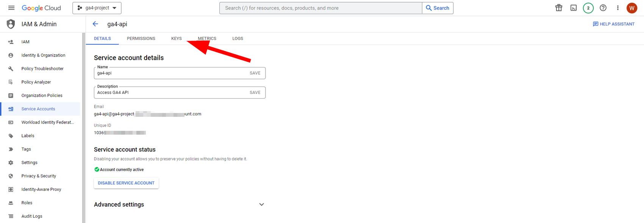Switch to the Metrics tab

click(x=207, y=39)
